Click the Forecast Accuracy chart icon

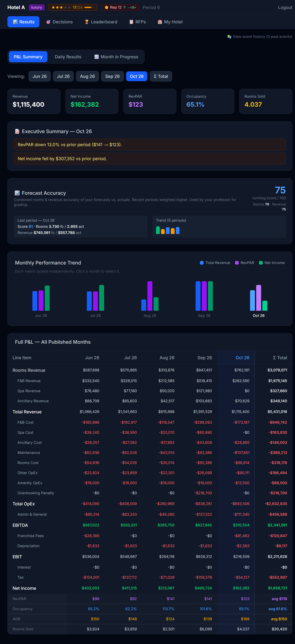(x=17, y=193)
